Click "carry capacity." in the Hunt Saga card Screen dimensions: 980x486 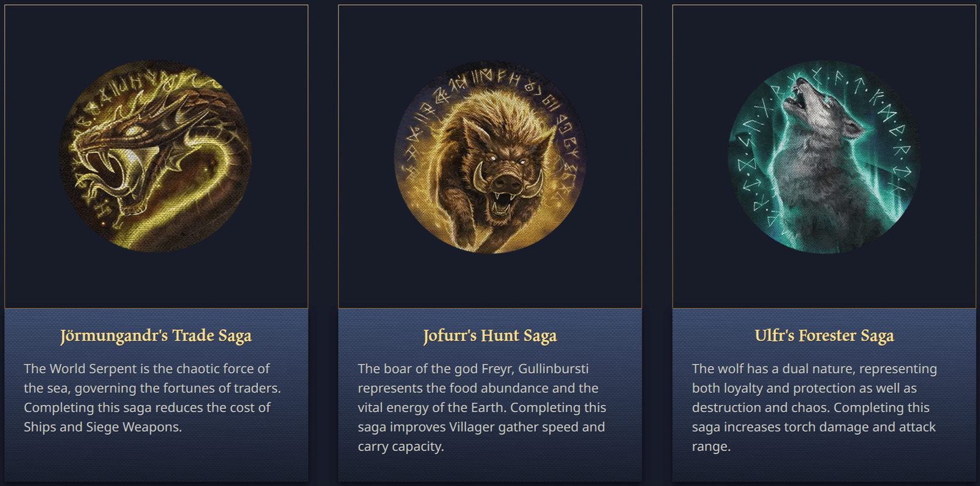401,447
